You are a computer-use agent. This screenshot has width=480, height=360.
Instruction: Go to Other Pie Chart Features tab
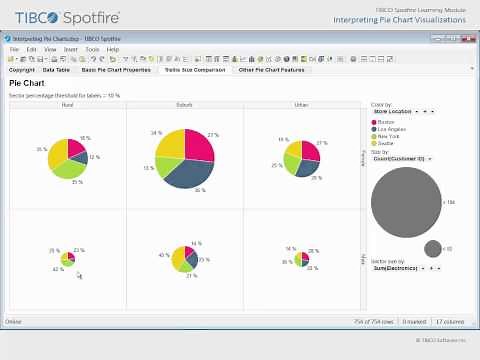tap(271, 70)
